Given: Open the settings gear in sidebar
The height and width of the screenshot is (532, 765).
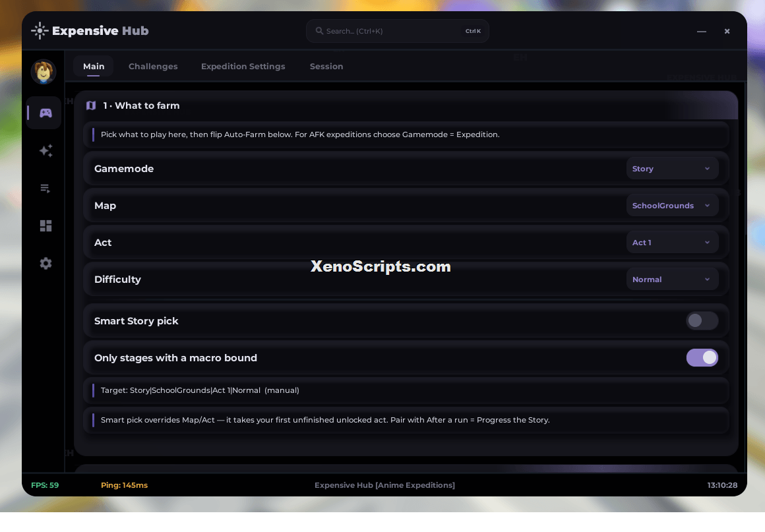Looking at the screenshot, I should pos(46,263).
